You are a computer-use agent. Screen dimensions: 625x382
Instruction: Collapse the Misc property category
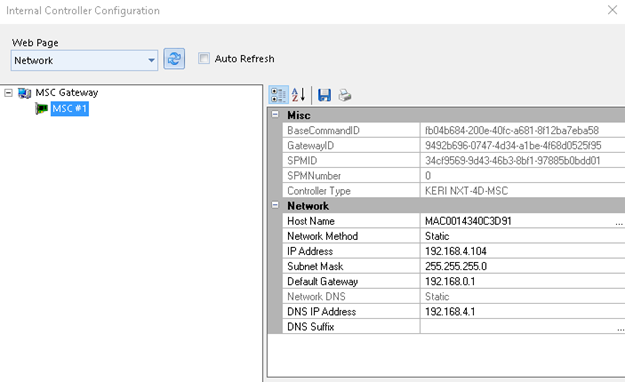275,115
